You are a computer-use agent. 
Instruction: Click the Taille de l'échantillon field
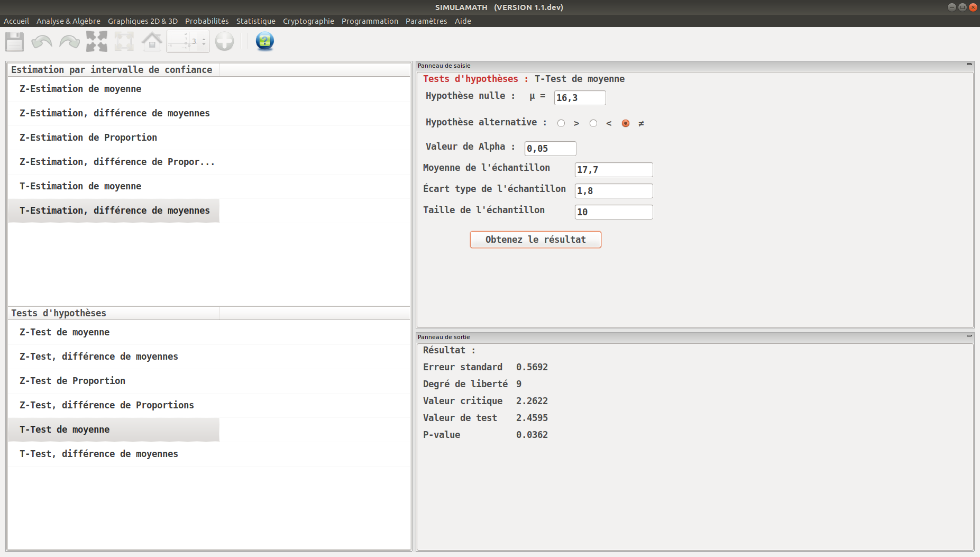coord(613,212)
